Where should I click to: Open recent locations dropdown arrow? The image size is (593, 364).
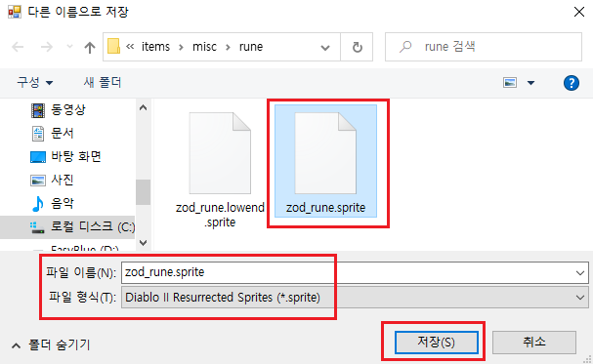click(x=69, y=47)
